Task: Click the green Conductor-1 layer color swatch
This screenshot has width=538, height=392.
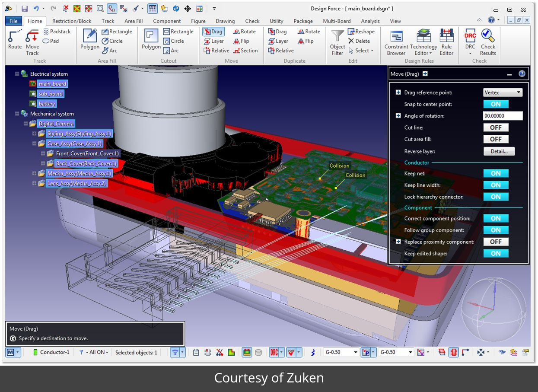Action: 35,352
